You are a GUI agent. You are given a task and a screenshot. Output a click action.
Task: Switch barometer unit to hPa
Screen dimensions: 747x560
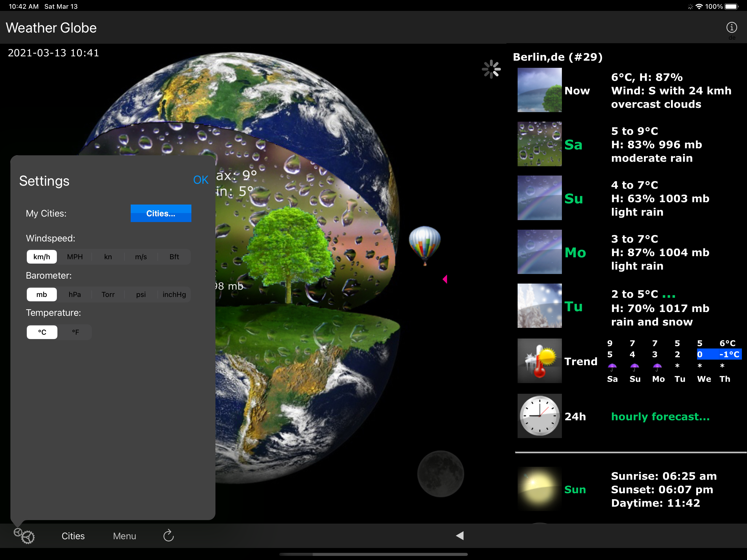(x=75, y=294)
